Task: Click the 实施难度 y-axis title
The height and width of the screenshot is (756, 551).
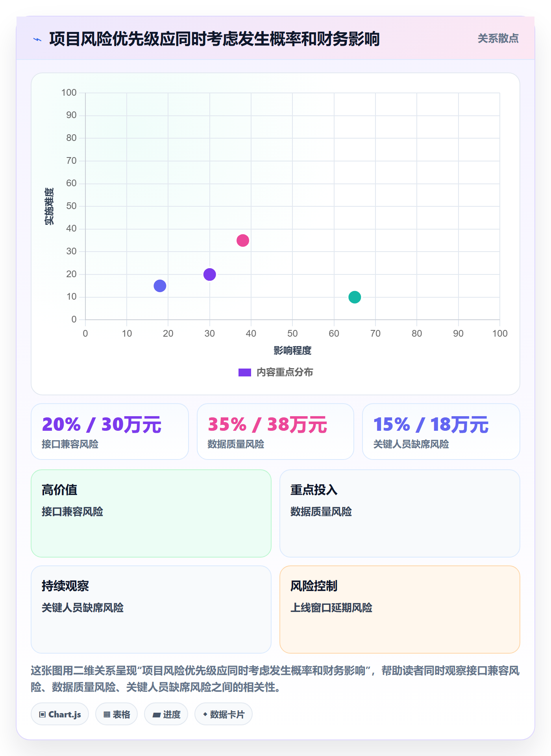Action: pyautogui.click(x=49, y=206)
